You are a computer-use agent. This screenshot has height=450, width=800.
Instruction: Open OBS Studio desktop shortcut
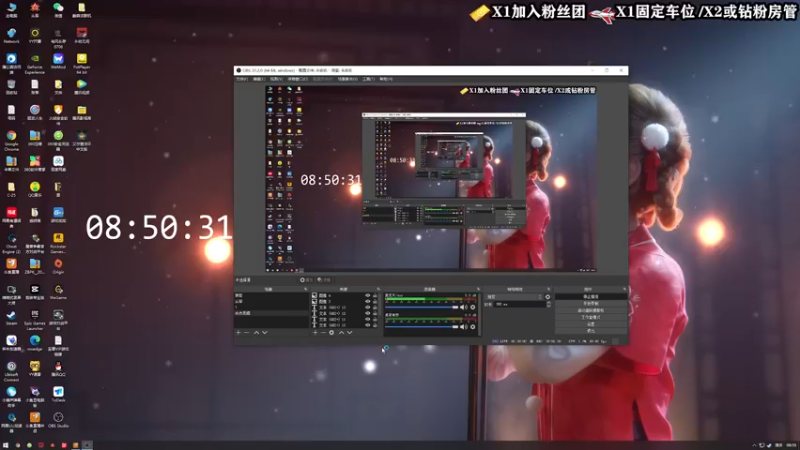[58, 420]
